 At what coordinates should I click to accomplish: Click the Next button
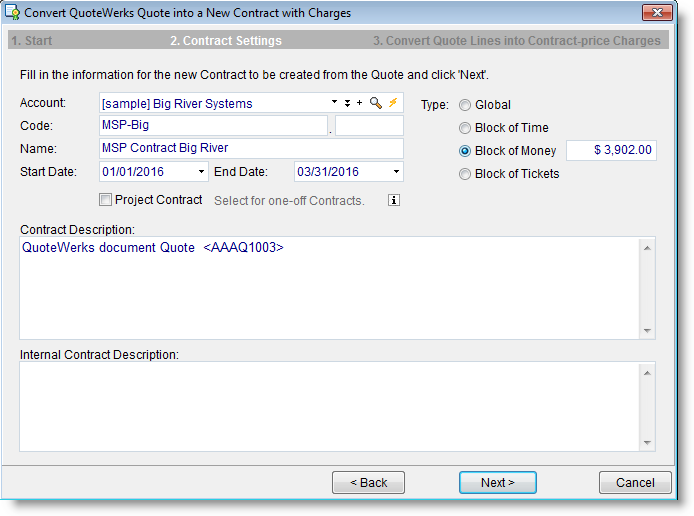(497, 482)
